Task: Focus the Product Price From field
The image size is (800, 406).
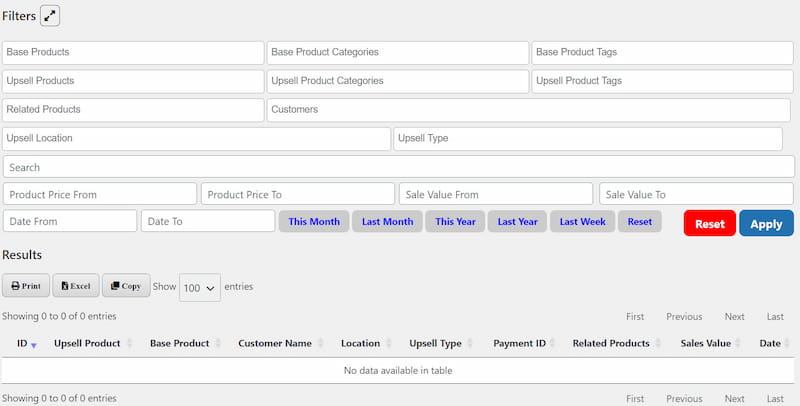Action: [100, 194]
